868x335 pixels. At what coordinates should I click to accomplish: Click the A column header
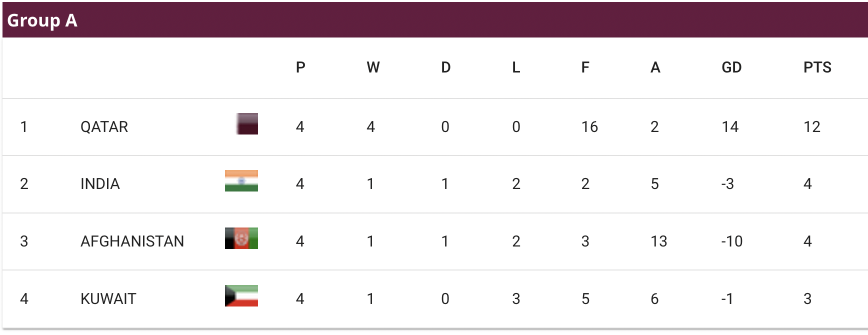(x=655, y=67)
